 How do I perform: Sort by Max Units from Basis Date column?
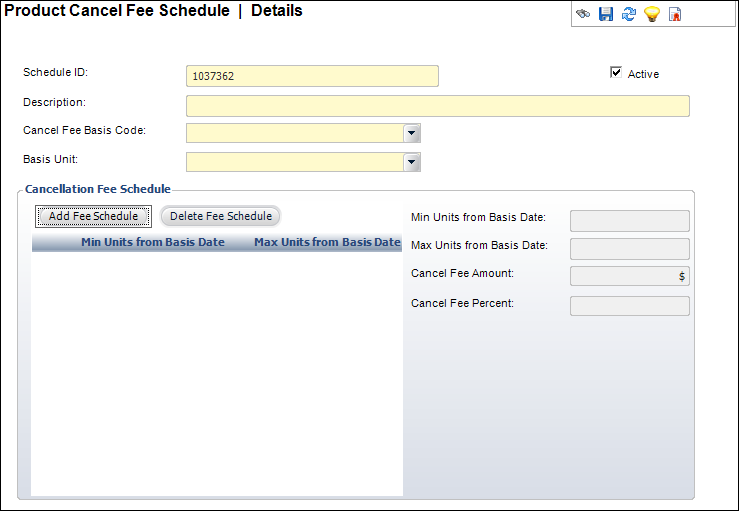(x=327, y=242)
